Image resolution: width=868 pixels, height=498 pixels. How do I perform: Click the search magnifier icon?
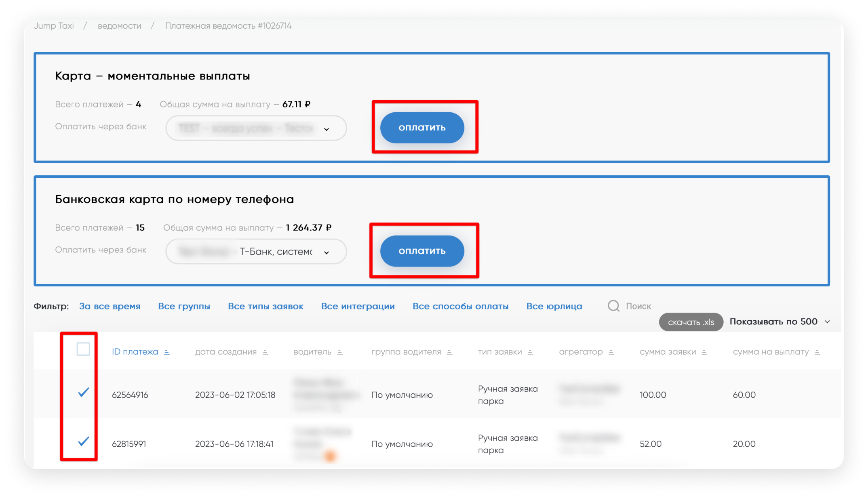(613, 306)
